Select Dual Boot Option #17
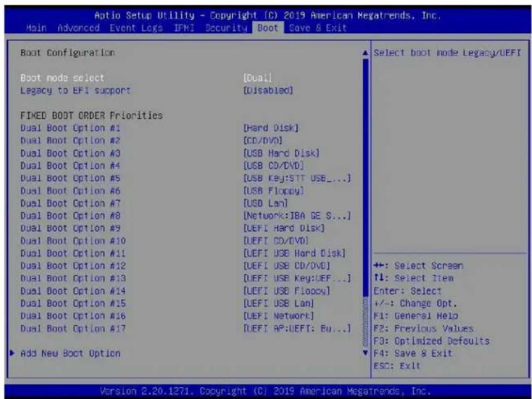The height and width of the screenshot is (399, 532). click(x=73, y=329)
